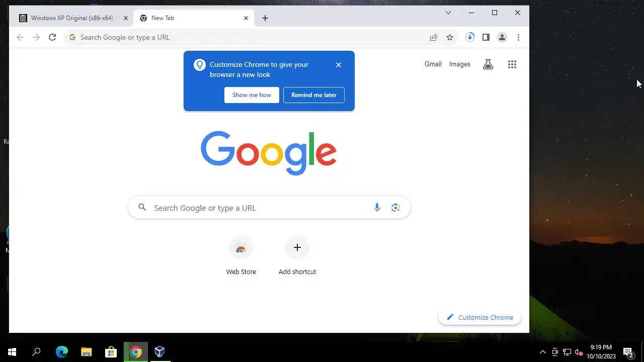Click the Show me how button
The height and width of the screenshot is (362, 644).
[x=252, y=95]
